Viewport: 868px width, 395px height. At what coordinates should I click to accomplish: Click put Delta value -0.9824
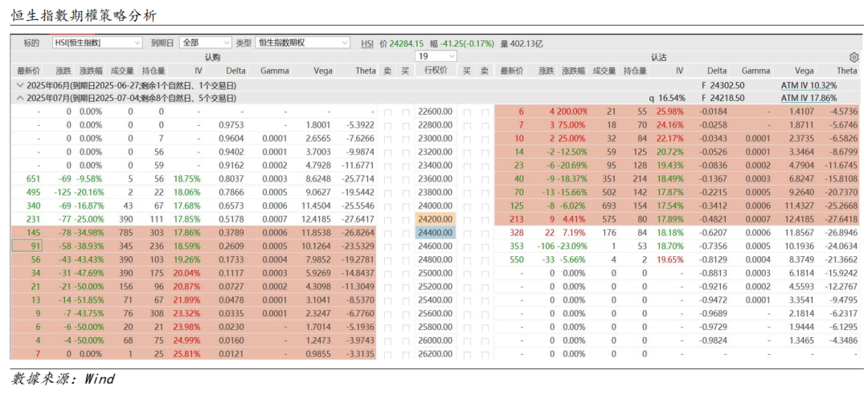point(713,340)
